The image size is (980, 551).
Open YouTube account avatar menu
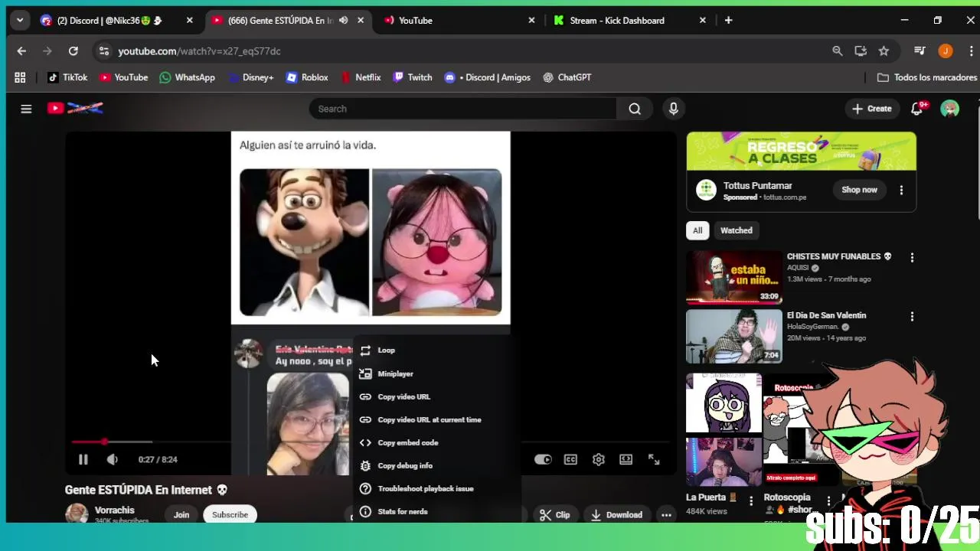(x=950, y=109)
